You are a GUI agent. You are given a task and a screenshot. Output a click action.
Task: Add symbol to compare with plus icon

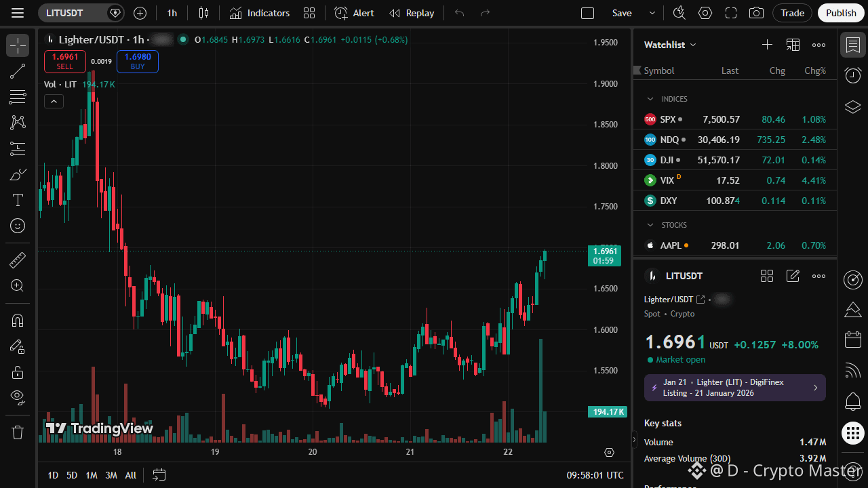[140, 13]
